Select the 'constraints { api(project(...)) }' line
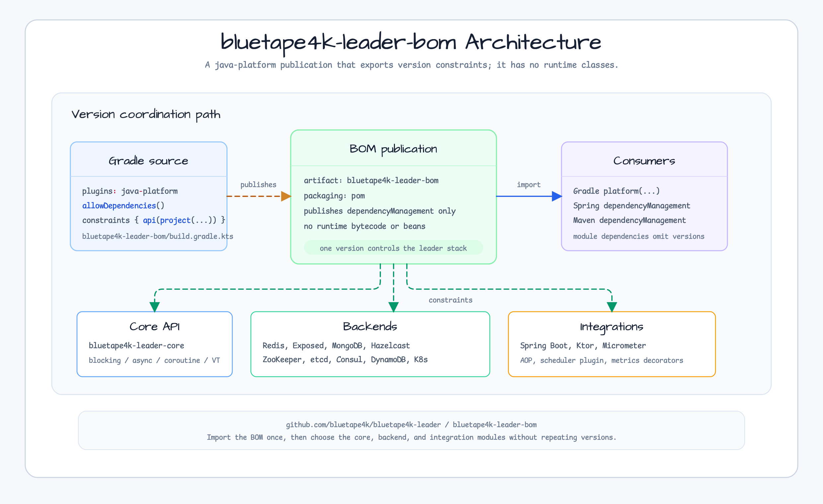This screenshot has height=504, width=823. pyautogui.click(x=154, y=220)
